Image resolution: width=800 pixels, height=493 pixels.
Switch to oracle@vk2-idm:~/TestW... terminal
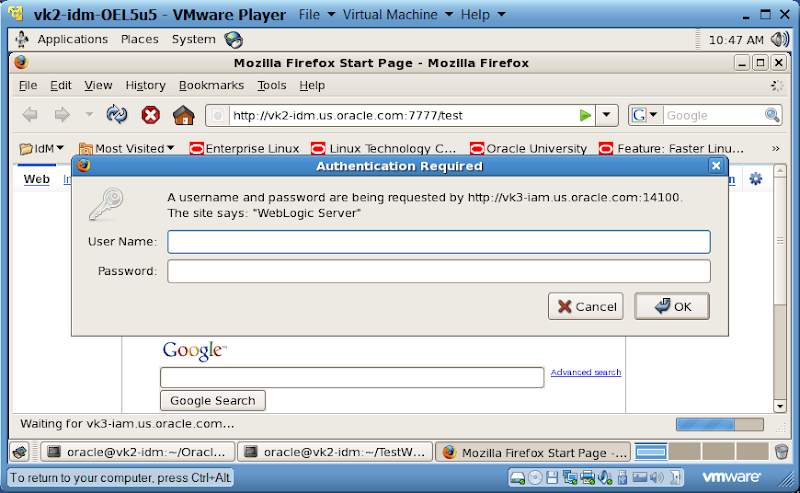click(335, 452)
